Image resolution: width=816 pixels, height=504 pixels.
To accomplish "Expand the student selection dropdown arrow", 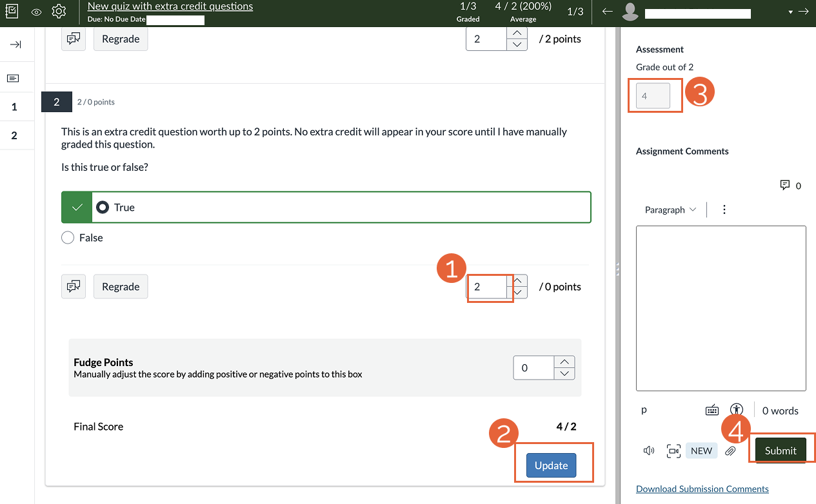I will tap(791, 11).
